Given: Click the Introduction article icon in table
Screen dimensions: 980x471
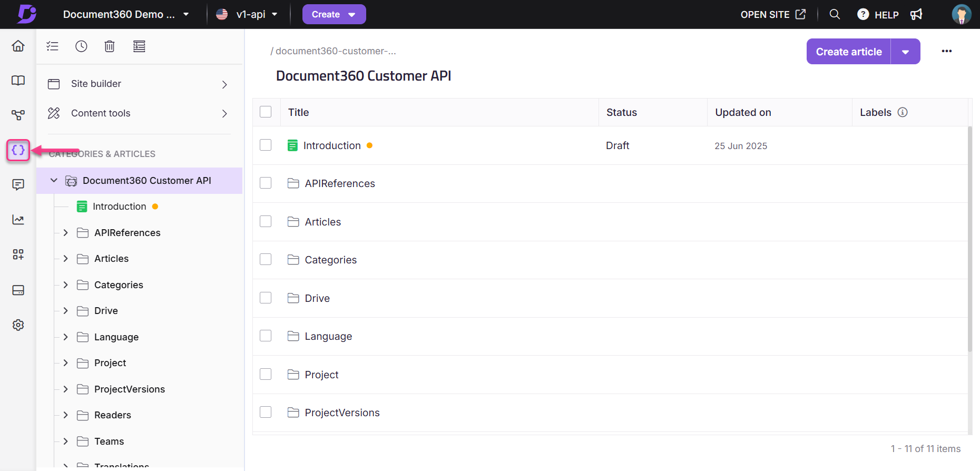Looking at the screenshot, I should pos(292,145).
